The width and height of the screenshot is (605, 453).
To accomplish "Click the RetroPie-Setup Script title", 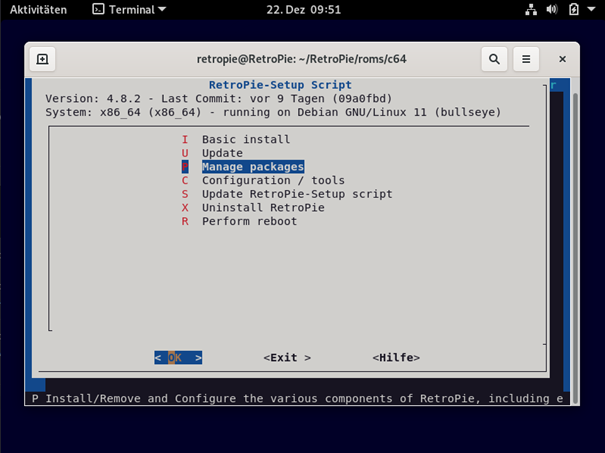I will coord(280,85).
